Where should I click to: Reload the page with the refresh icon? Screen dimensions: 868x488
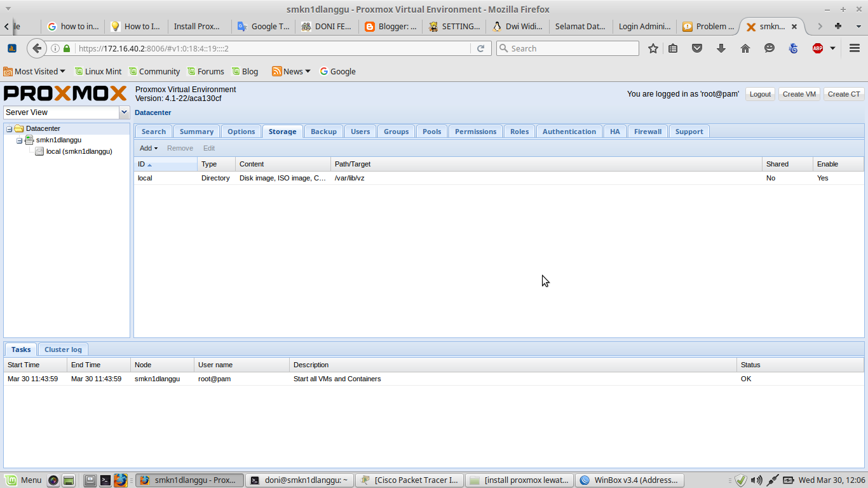(x=481, y=48)
